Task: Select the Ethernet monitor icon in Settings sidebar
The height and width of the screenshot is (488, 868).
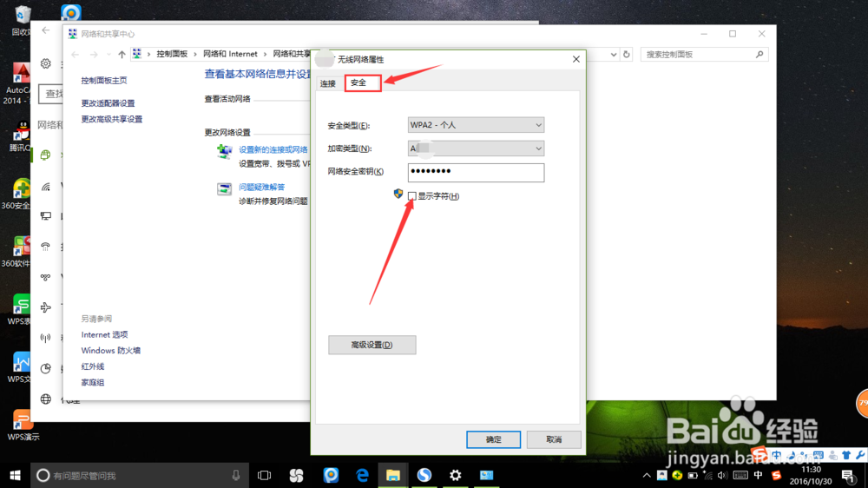Action: (45, 216)
